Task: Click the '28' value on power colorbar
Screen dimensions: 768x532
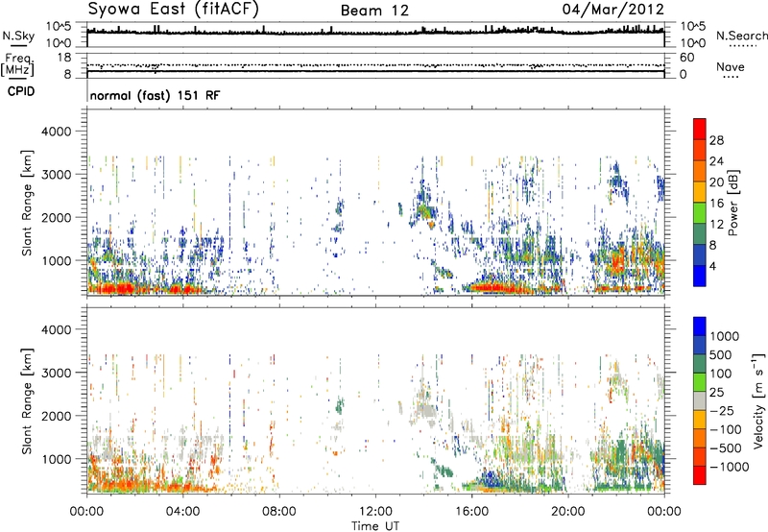Action: point(716,140)
